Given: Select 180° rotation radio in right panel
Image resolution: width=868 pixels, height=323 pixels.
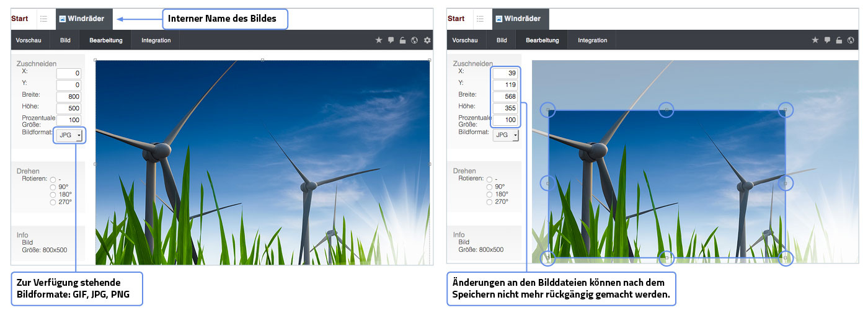Looking at the screenshot, I should pos(490,194).
